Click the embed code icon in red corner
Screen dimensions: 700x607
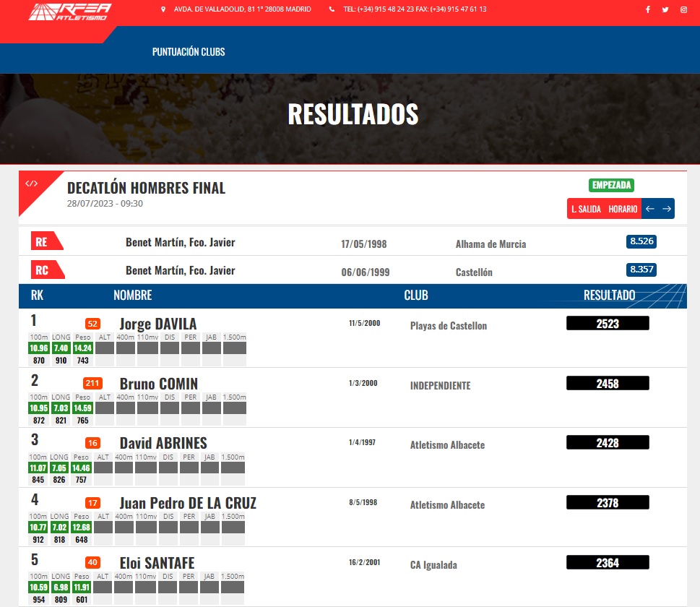tap(31, 184)
